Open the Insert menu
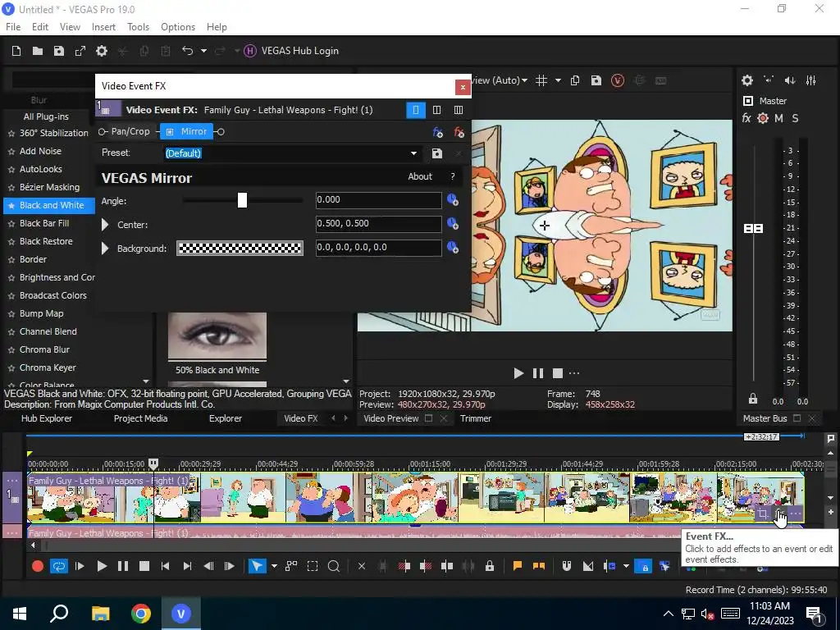The image size is (840, 630). [x=103, y=27]
